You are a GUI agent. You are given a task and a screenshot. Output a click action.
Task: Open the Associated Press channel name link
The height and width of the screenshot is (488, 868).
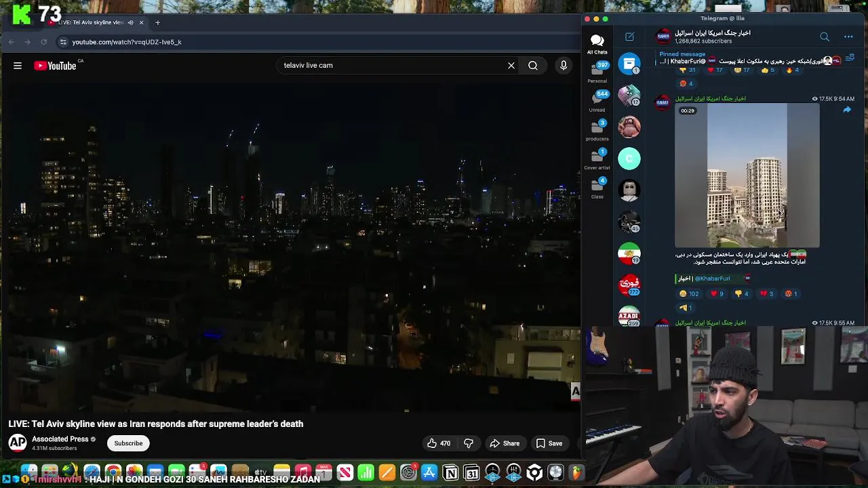pyautogui.click(x=60, y=439)
